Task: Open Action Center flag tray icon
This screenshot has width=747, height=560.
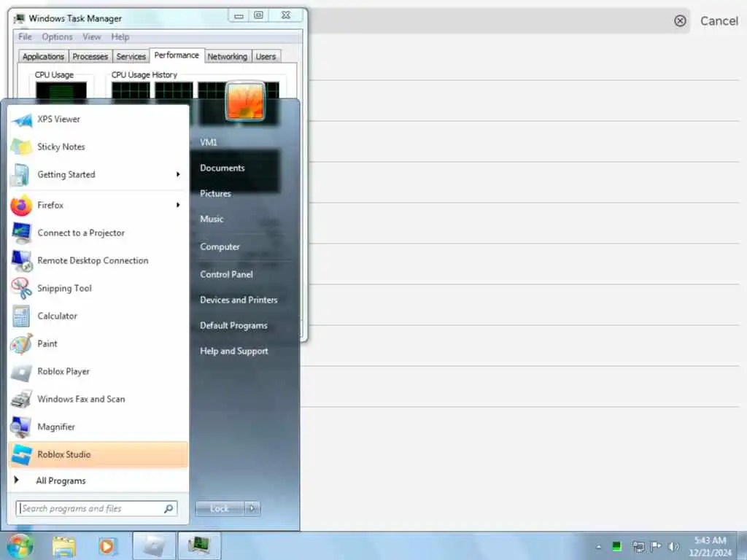Action: pos(656,546)
